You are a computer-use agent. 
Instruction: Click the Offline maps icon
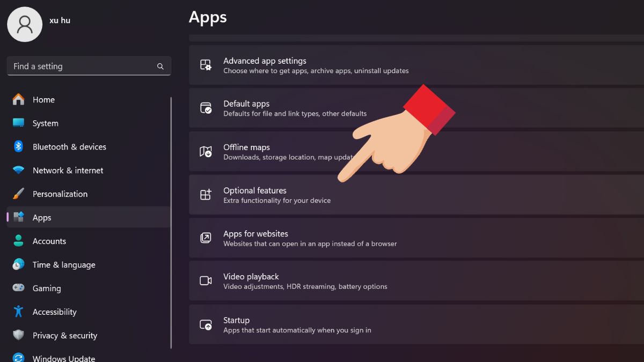[206, 151]
